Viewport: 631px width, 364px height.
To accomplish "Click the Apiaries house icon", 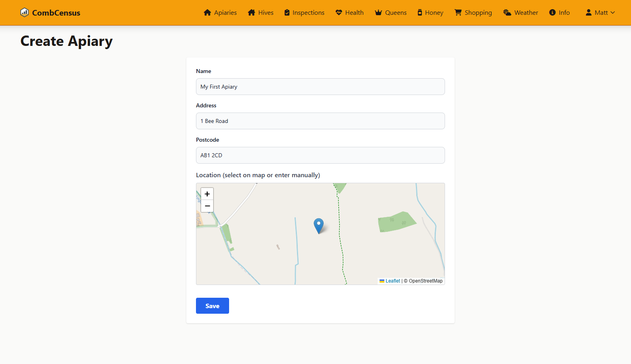I will [x=207, y=12].
